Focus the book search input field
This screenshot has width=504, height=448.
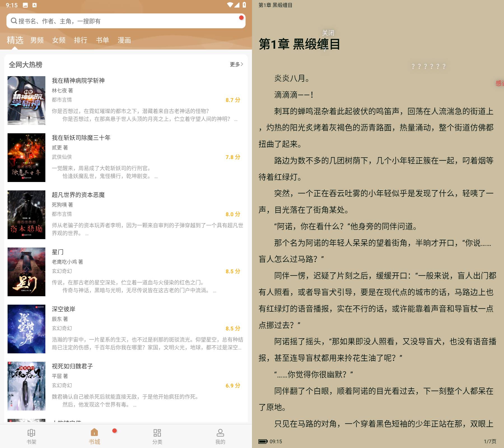coord(126,21)
